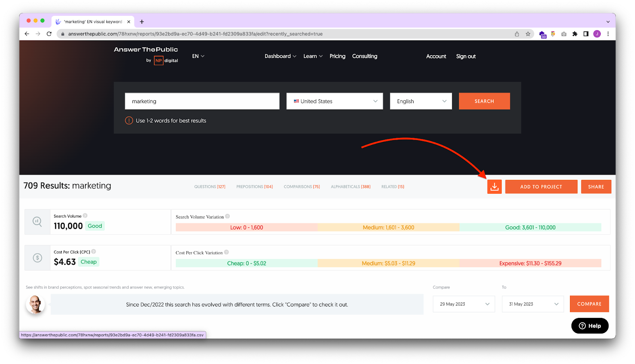Expand the Dashboard menu
This screenshot has height=364, width=635.
coord(281,56)
